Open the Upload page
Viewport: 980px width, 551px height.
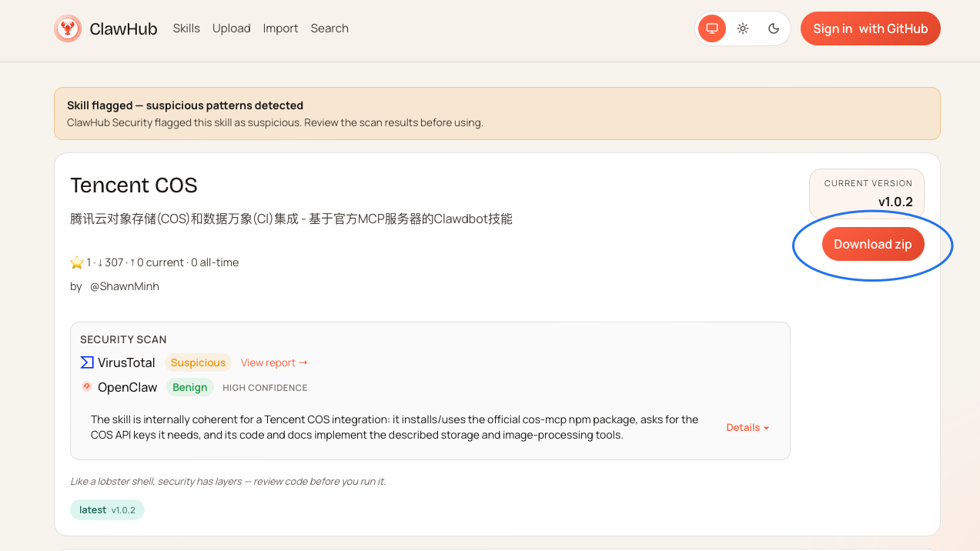(x=232, y=28)
